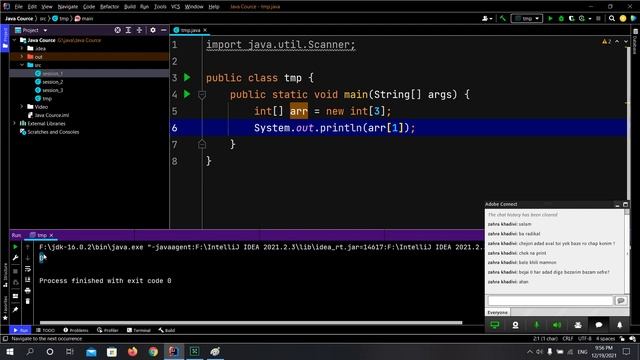The image size is (640, 360).
Task: Toggle the microphone in Adobe Connect
Action: [x=536, y=325]
